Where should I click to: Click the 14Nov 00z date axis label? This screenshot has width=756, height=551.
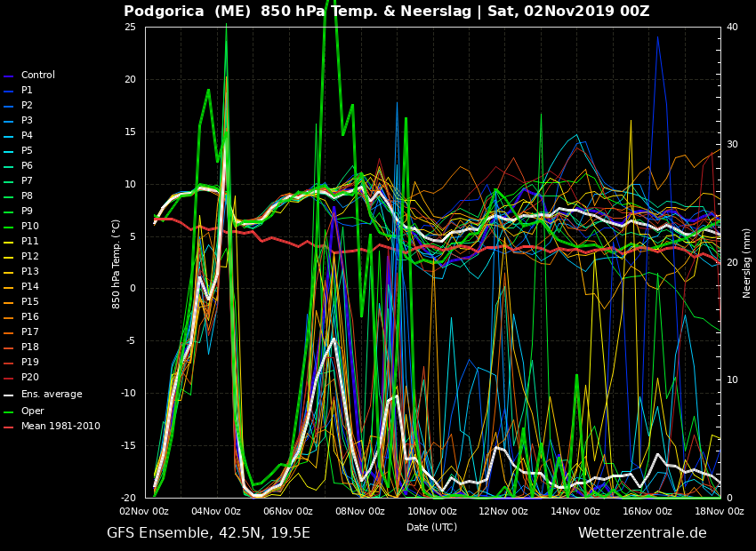[x=575, y=512]
